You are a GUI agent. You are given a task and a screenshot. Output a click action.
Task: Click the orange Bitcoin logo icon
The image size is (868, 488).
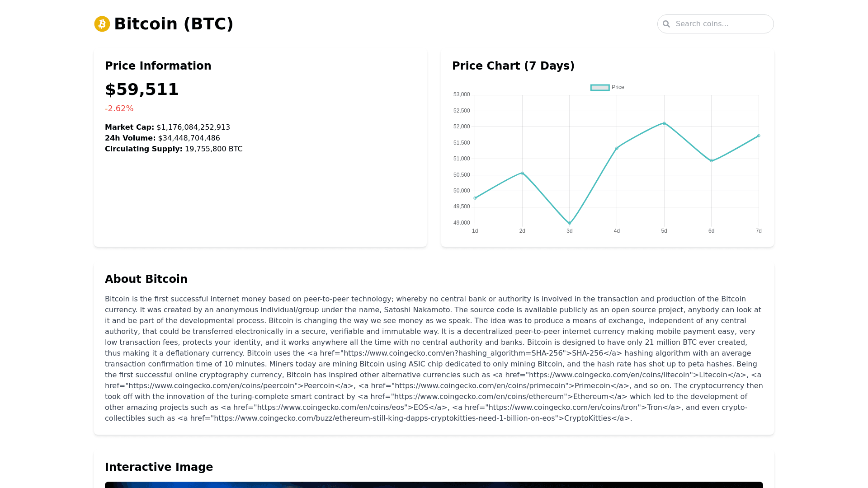(x=102, y=24)
